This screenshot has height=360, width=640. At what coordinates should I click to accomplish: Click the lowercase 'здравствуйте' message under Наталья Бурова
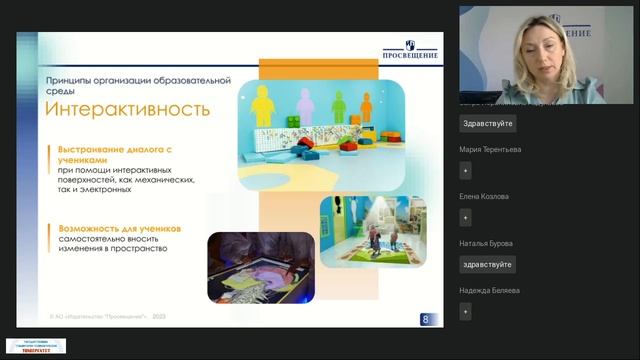click(x=487, y=264)
